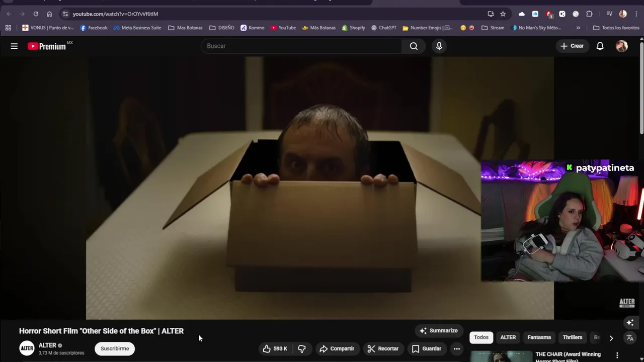Subscribe with the Suscribirme button
The width and height of the screenshot is (644, 362).
tap(115, 348)
